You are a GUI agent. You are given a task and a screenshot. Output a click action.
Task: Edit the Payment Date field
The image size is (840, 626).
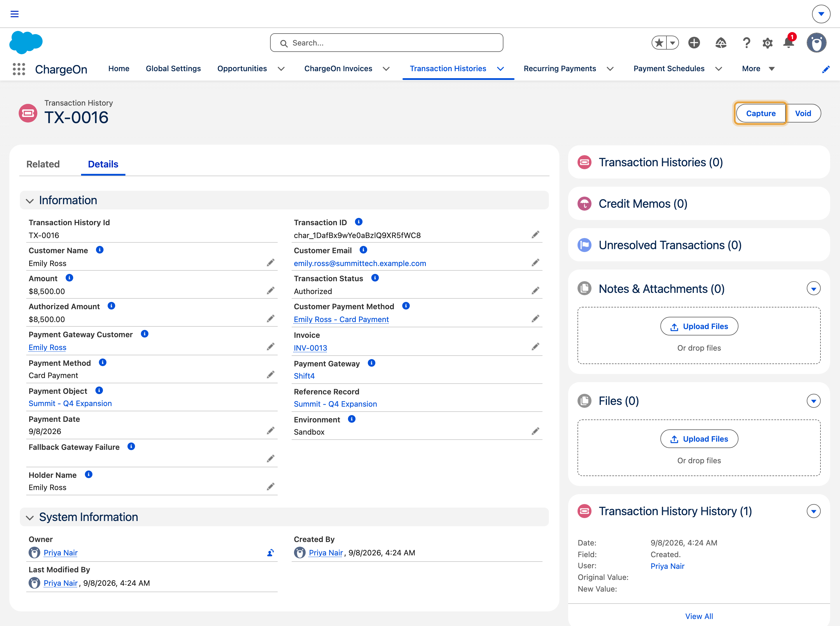271,431
